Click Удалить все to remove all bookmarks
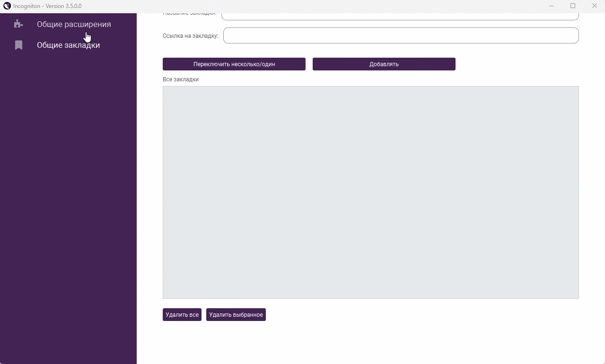The width and height of the screenshot is (605, 364). pos(182,315)
